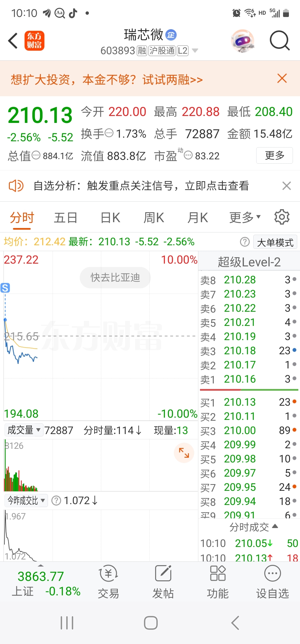Image resolution: width=300 pixels, height=644 pixels.
Task: Tap the back arrow at top left
Action: tap(13, 41)
